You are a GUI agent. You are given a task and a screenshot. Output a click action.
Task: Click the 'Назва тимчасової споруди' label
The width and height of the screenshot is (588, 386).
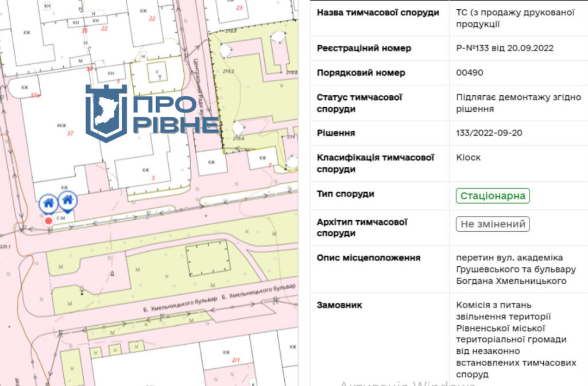point(378,13)
